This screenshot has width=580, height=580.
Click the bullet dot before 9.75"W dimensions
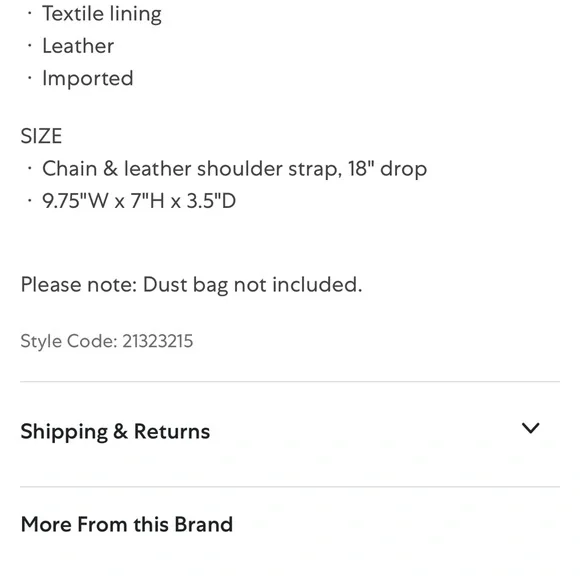pyautogui.click(x=30, y=201)
